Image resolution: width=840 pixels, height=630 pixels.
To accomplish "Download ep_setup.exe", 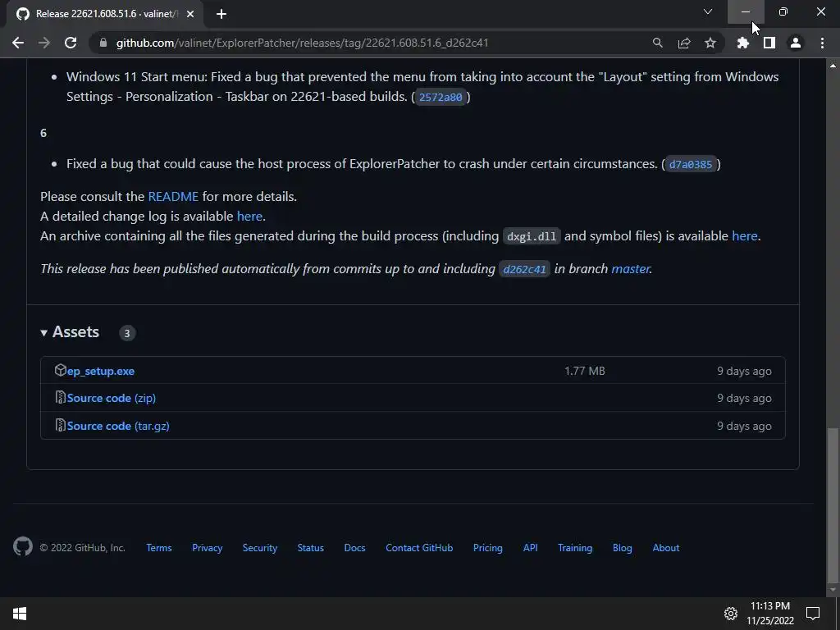I will point(101,372).
